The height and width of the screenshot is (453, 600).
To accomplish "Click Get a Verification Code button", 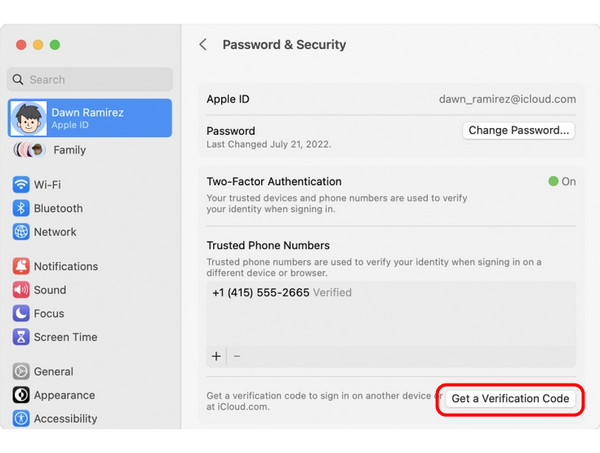I will (510, 399).
